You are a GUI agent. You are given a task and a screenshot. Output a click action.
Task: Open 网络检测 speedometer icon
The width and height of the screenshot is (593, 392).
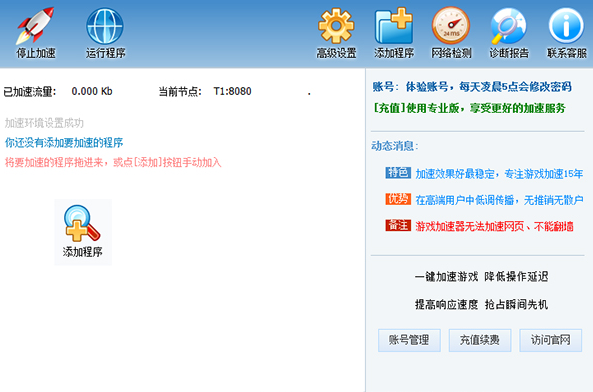451,33
